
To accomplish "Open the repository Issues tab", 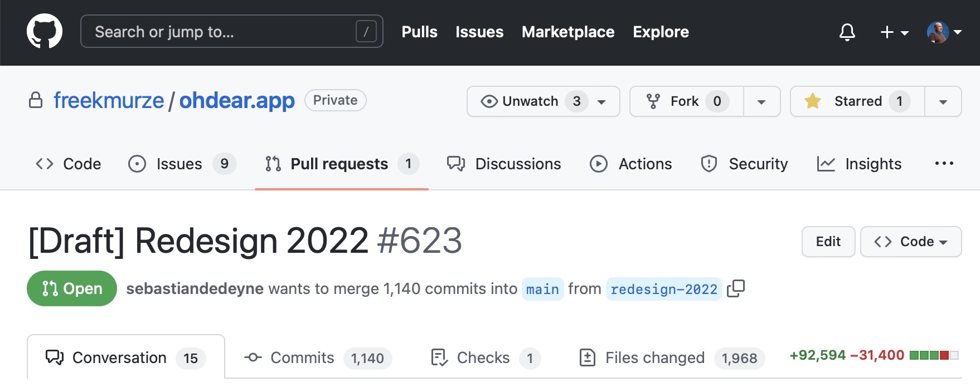I will pyautogui.click(x=182, y=164).
